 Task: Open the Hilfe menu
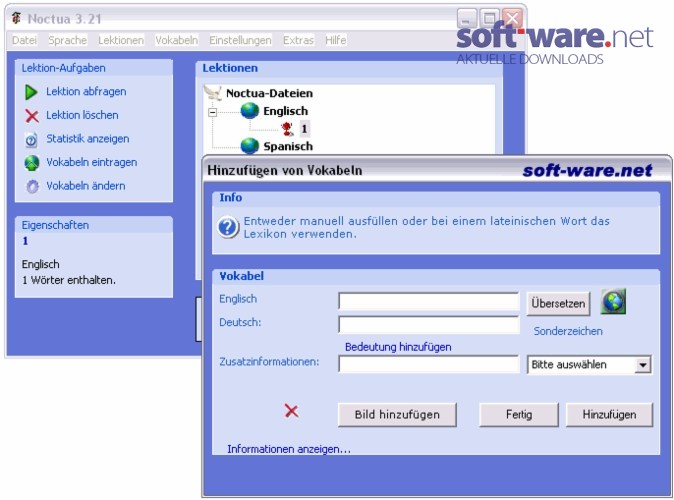(x=336, y=40)
